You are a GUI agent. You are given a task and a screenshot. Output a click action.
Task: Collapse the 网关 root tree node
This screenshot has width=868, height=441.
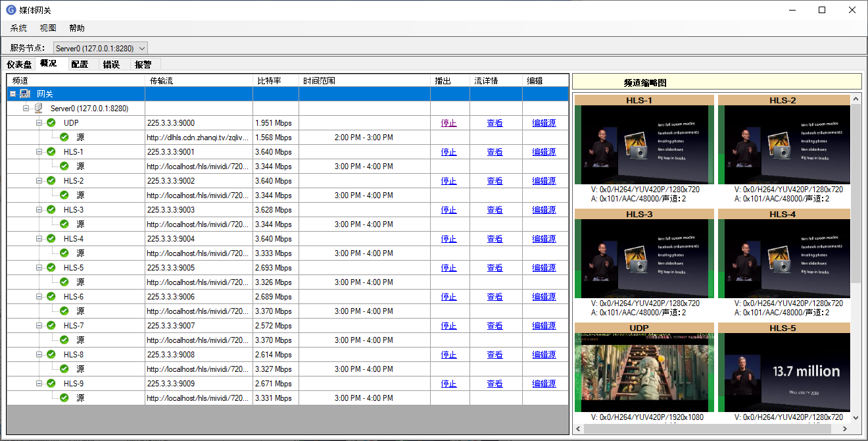point(12,94)
